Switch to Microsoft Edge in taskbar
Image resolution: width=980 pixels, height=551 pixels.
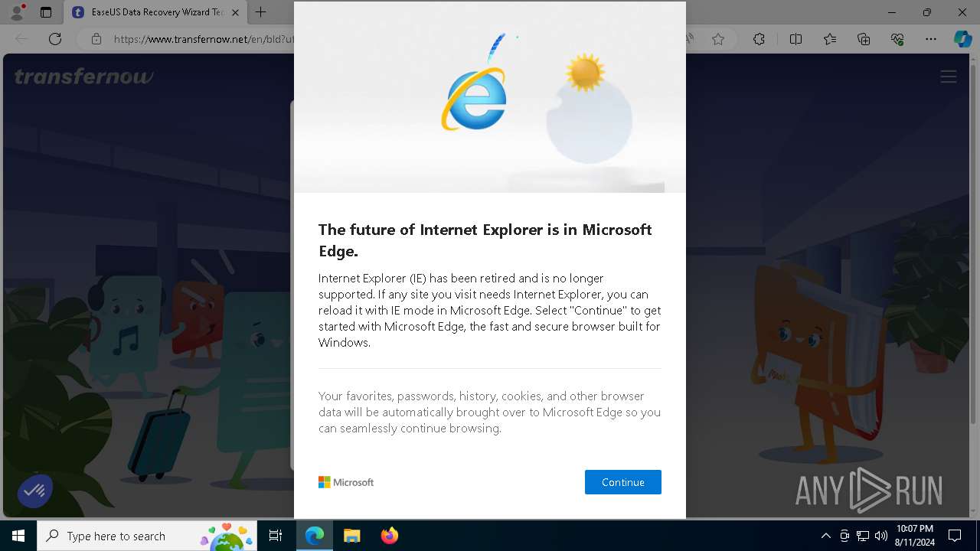(315, 536)
